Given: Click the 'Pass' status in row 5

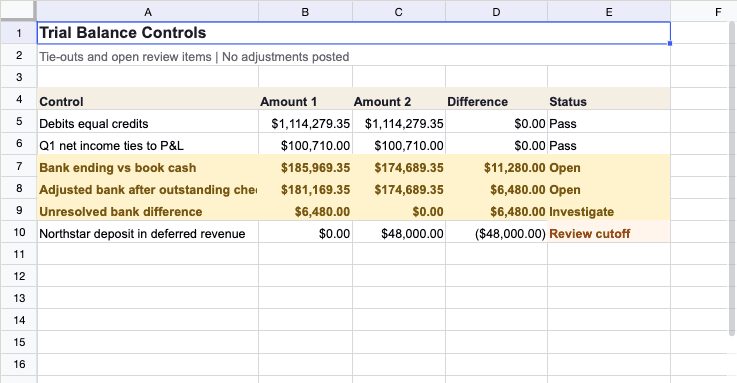Looking at the screenshot, I should pos(609,121).
